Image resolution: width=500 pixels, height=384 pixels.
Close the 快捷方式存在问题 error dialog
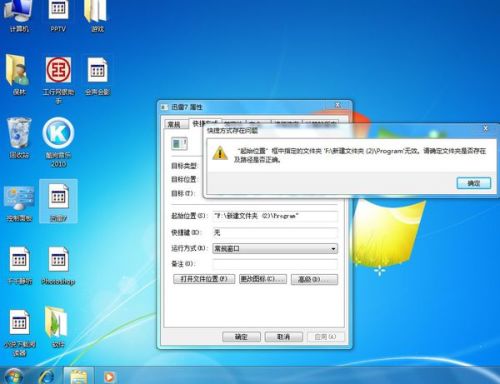485,128
